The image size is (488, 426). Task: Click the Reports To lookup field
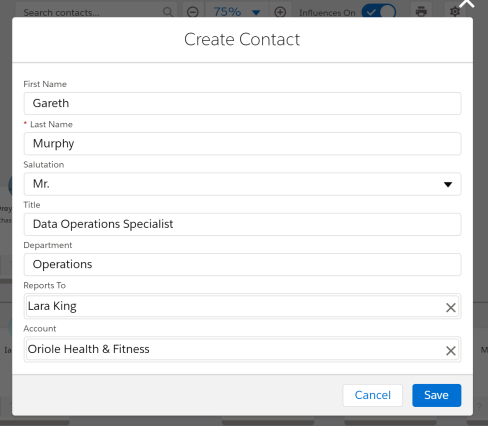[242, 306]
